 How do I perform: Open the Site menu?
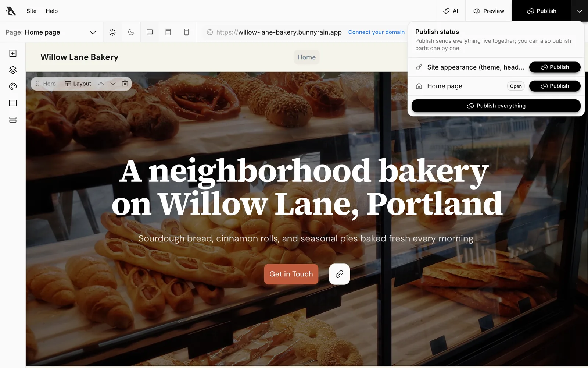click(x=32, y=11)
